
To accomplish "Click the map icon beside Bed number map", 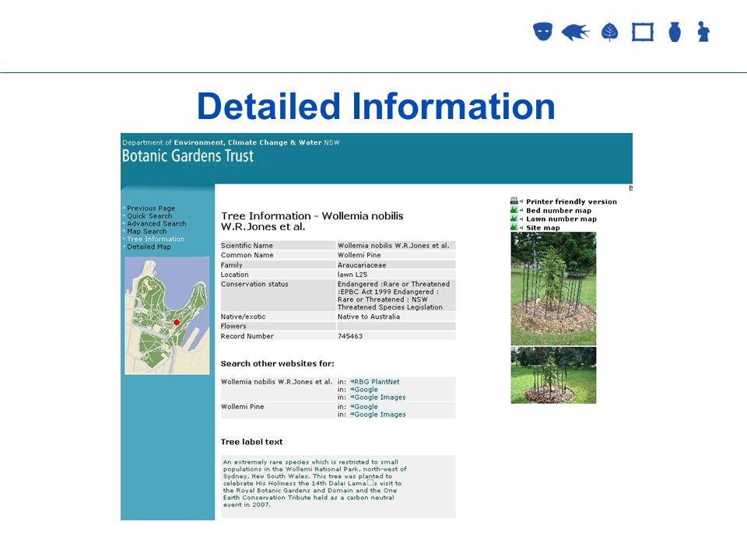I will (x=514, y=210).
